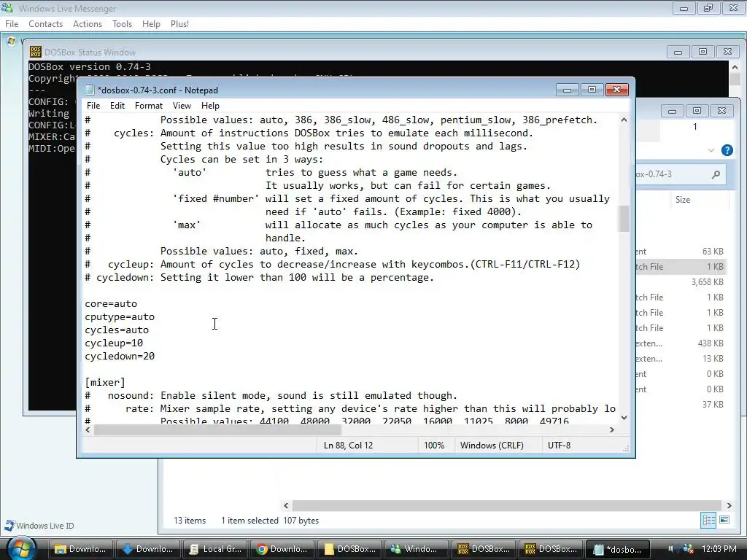Click the 12:03 PM system clock
The width and height of the screenshot is (747, 560).
coord(719,548)
